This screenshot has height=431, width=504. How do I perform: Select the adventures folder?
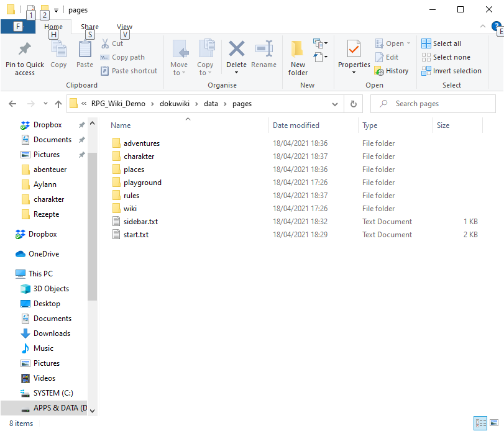pos(142,143)
